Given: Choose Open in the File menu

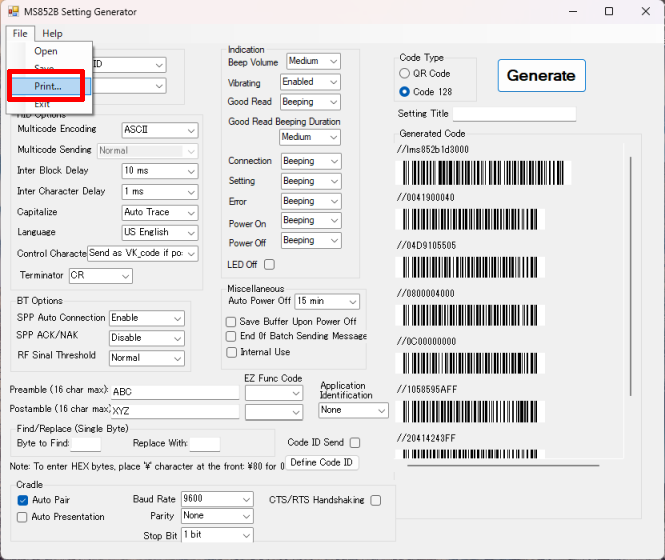Looking at the screenshot, I should [46, 51].
